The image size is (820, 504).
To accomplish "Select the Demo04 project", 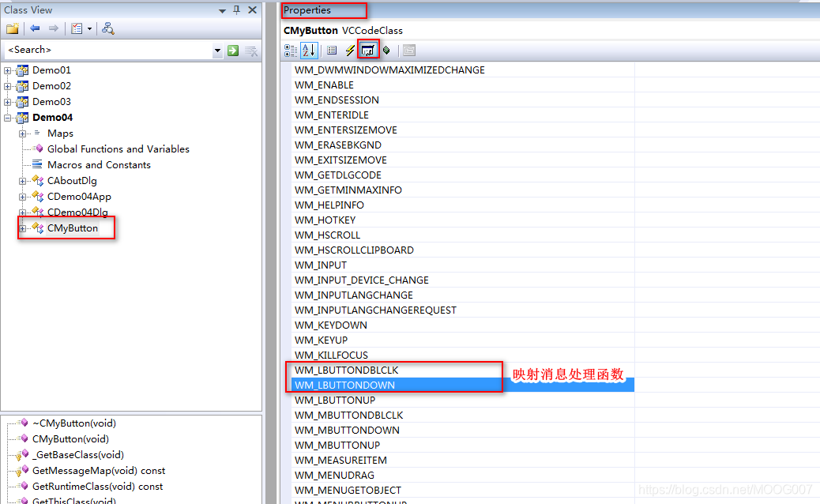I will click(52, 117).
